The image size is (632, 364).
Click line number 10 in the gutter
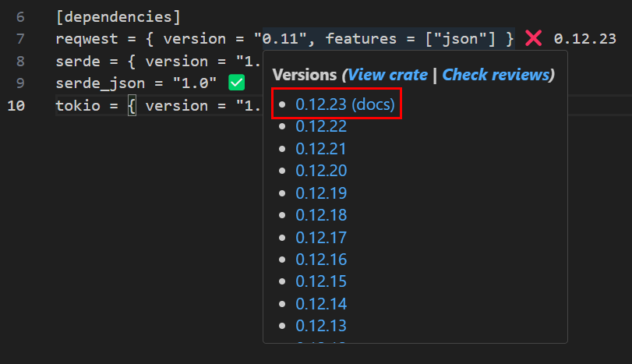(x=16, y=105)
